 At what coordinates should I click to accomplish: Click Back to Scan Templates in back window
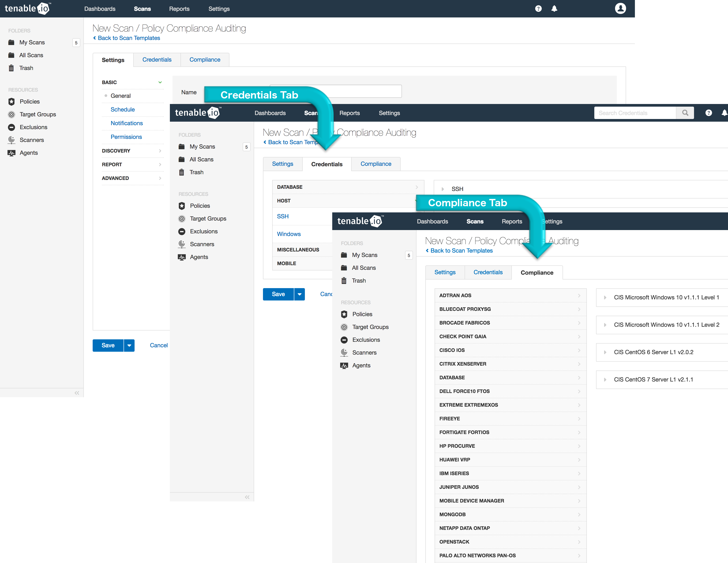pyautogui.click(x=127, y=38)
